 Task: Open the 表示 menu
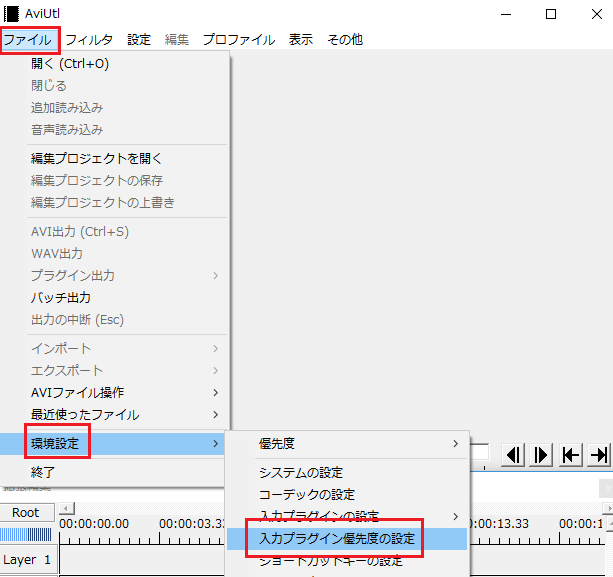click(x=301, y=39)
